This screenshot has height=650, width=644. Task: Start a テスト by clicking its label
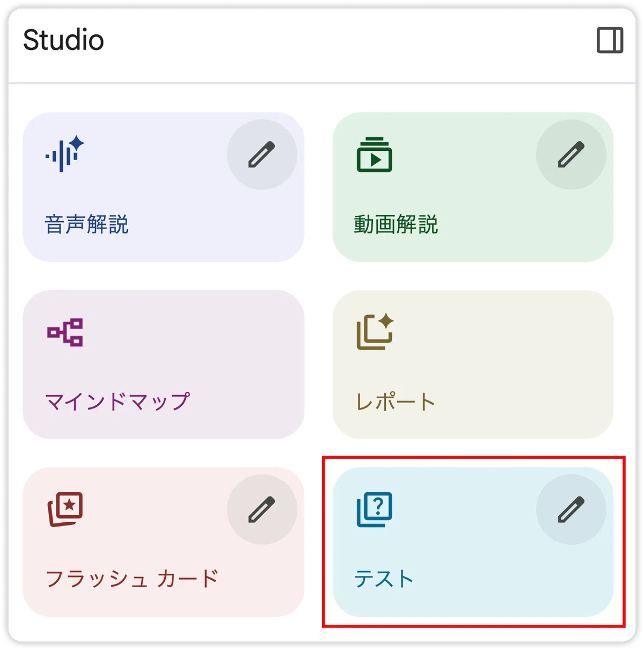coord(384,579)
